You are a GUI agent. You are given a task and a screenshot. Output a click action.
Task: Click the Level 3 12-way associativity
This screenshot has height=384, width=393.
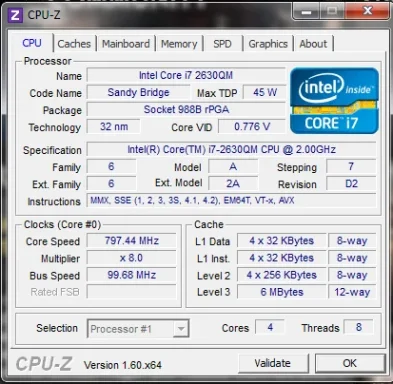pos(352,292)
